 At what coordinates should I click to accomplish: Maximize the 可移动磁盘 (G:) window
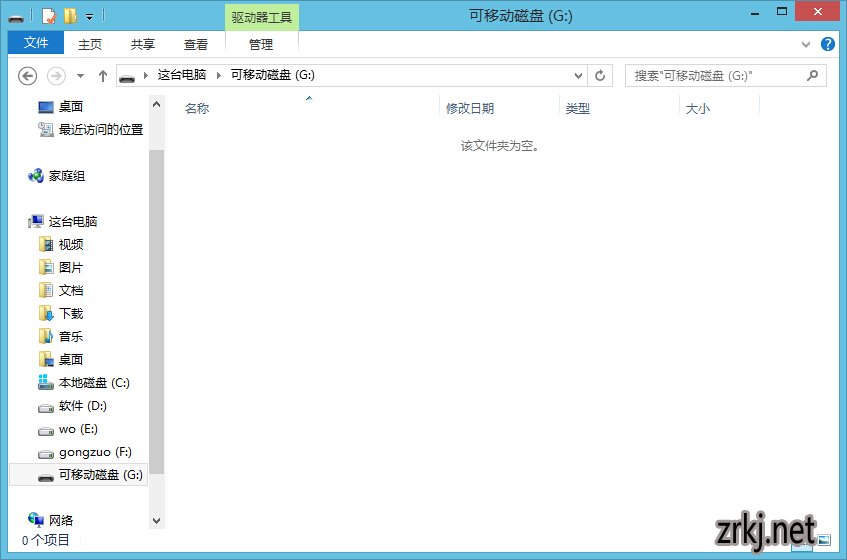click(782, 12)
